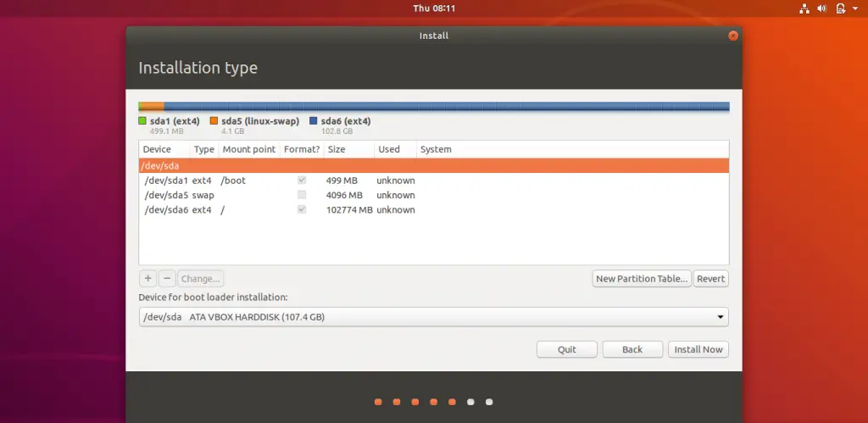The width and height of the screenshot is (868, 423).
Task: Click the Quit button
Action: (567, 349)
